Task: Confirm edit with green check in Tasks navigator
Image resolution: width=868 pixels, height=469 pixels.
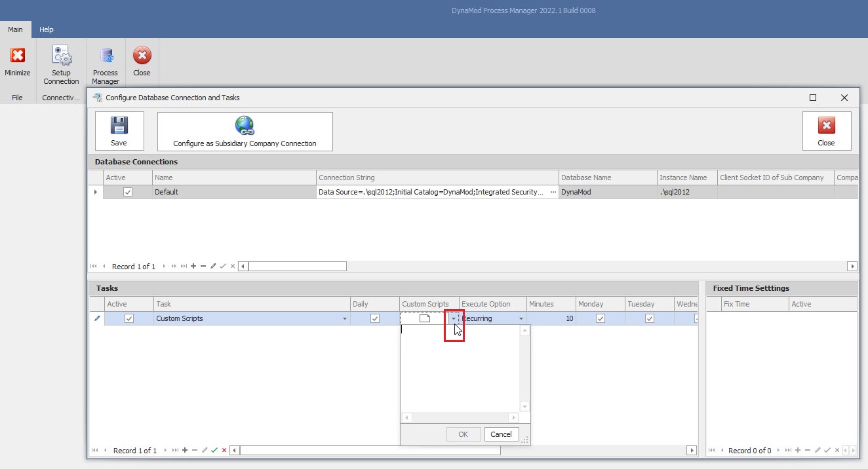Action: (214, 451)
